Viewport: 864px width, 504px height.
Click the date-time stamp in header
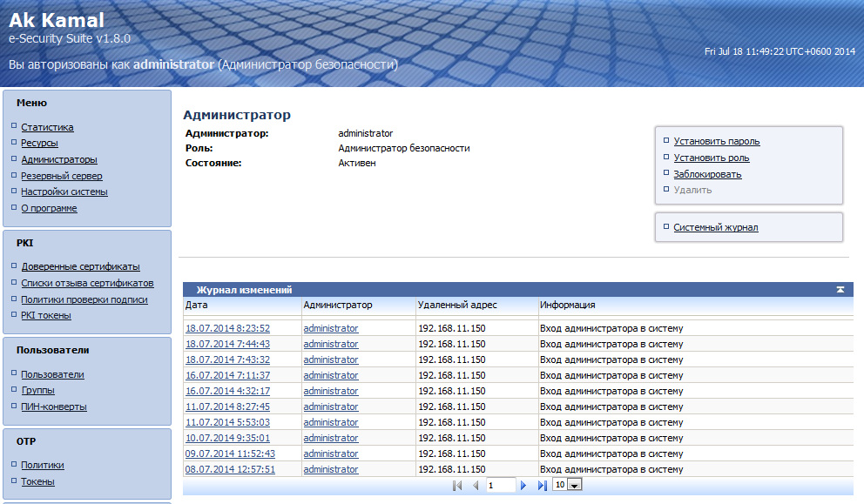780,51
